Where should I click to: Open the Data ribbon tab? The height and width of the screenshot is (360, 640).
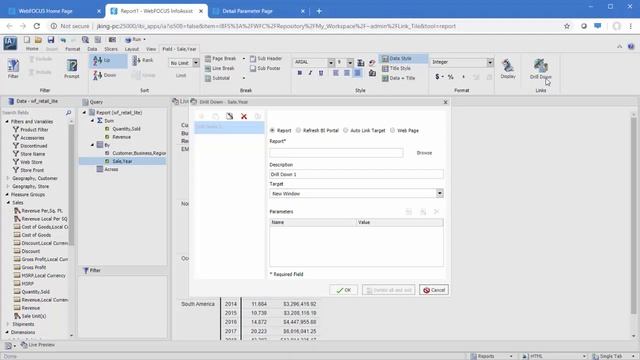[x=92, y=49]
